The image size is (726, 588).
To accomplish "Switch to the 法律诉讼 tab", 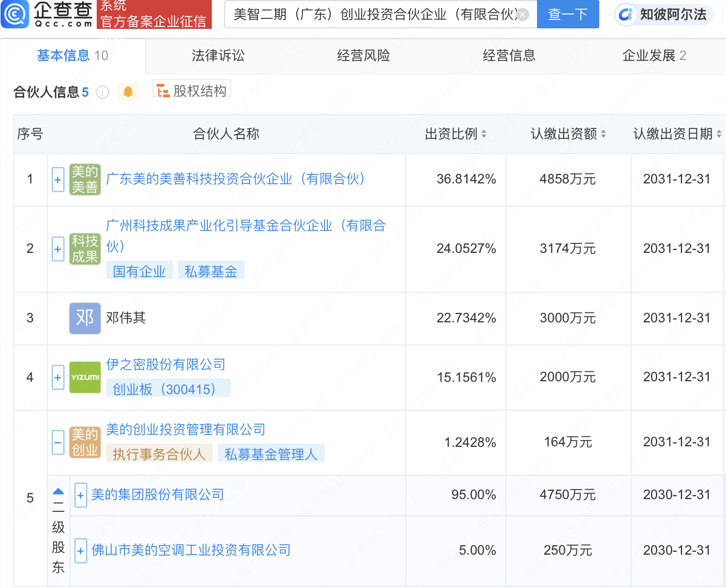I will (x=218, y=56).
